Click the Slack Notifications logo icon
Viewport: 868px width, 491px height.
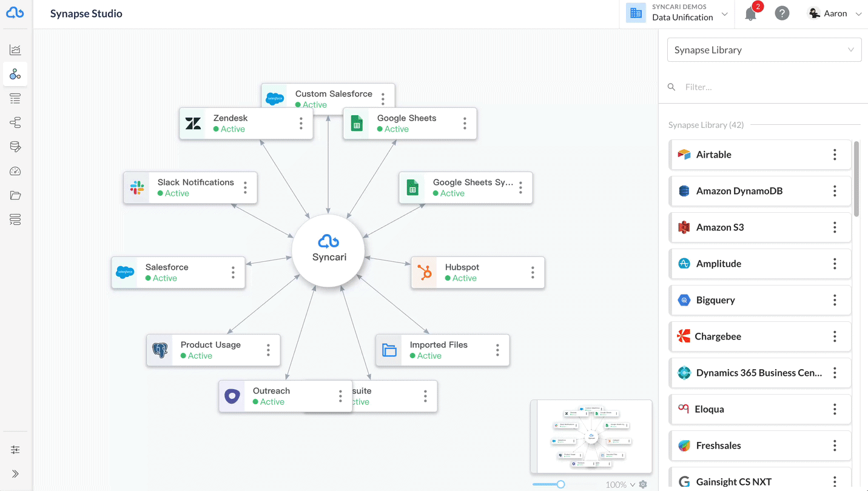click(137, 188)
